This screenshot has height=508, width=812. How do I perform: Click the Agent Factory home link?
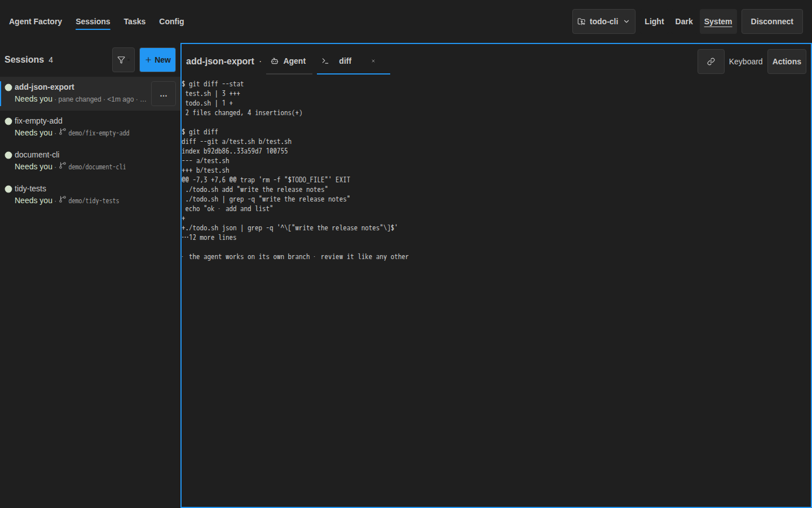coord(36,21)
